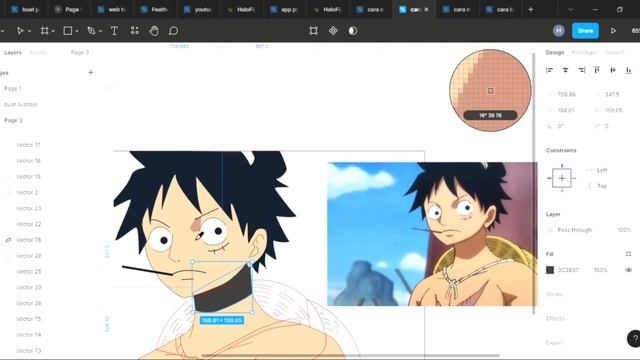
Task: Click the Align right icon
Action: 581,70
